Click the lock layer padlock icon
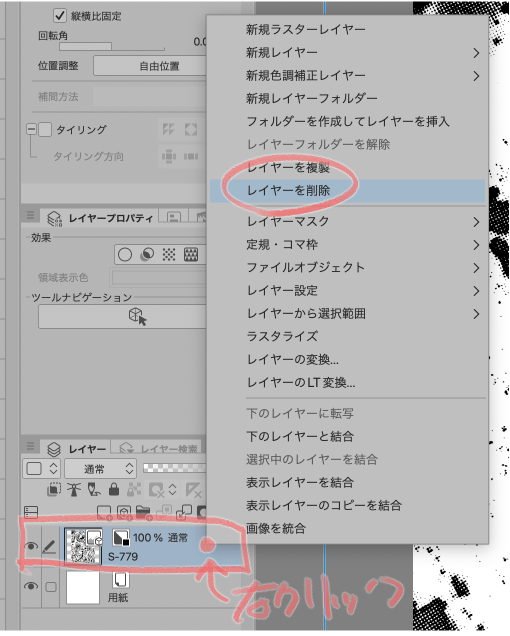510x636 pixels. pos(114,490)
